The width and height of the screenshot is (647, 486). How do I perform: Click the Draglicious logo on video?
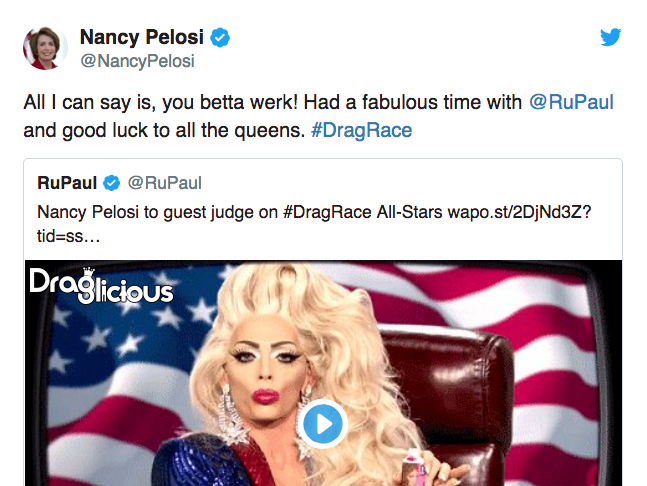click(102, 286)
